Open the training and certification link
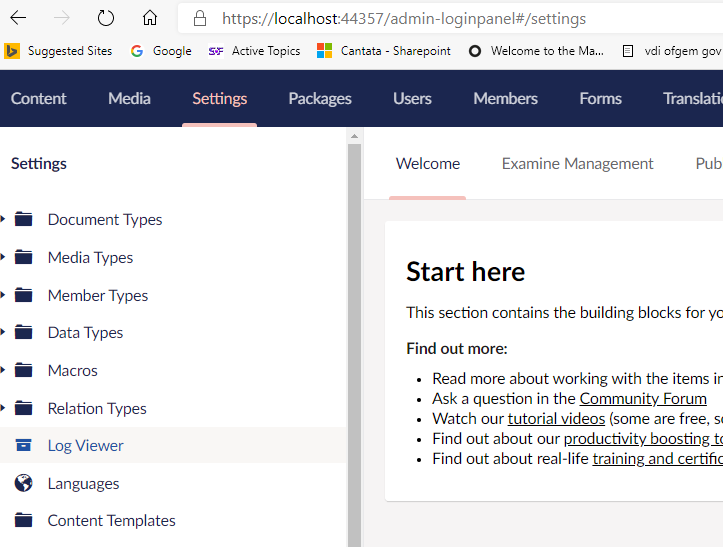 (x=658, y=458)
